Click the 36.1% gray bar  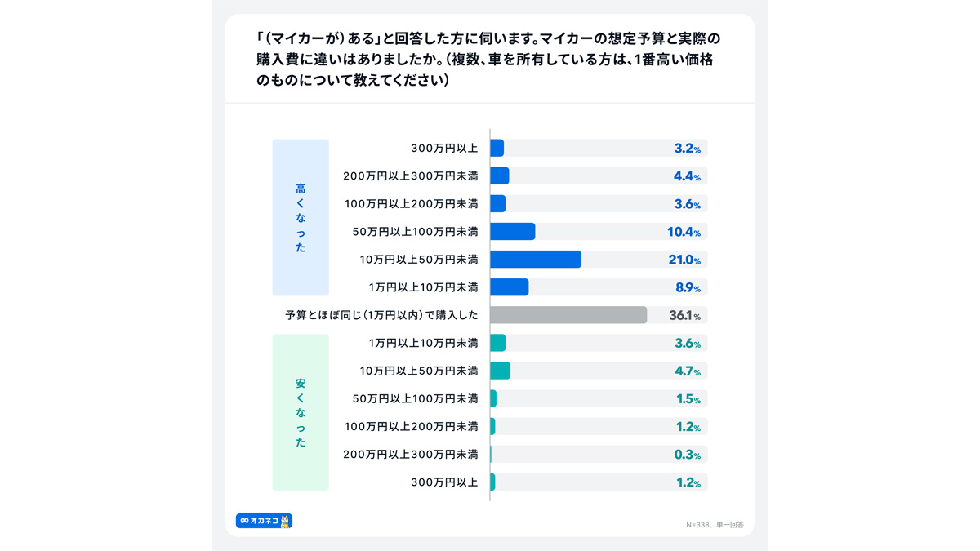point(568,315)
